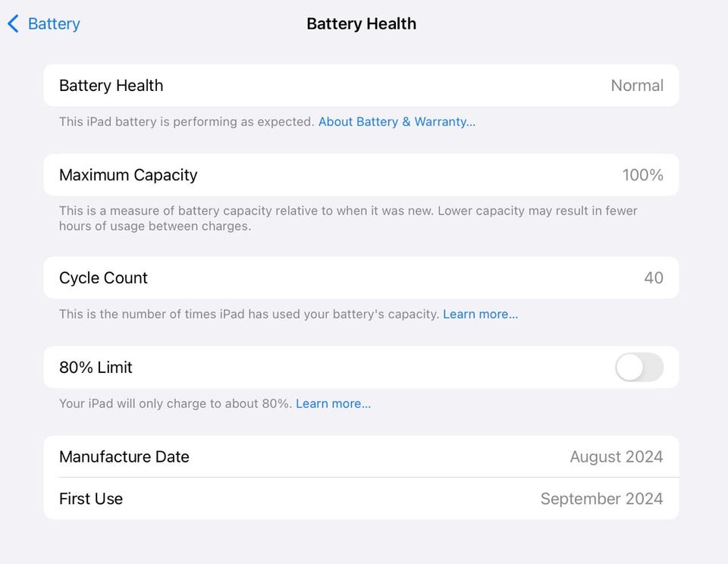Viewport: 728px width, 564px height.
Task: Click the 100% maximum capacity value
Action: click(642, 175)
